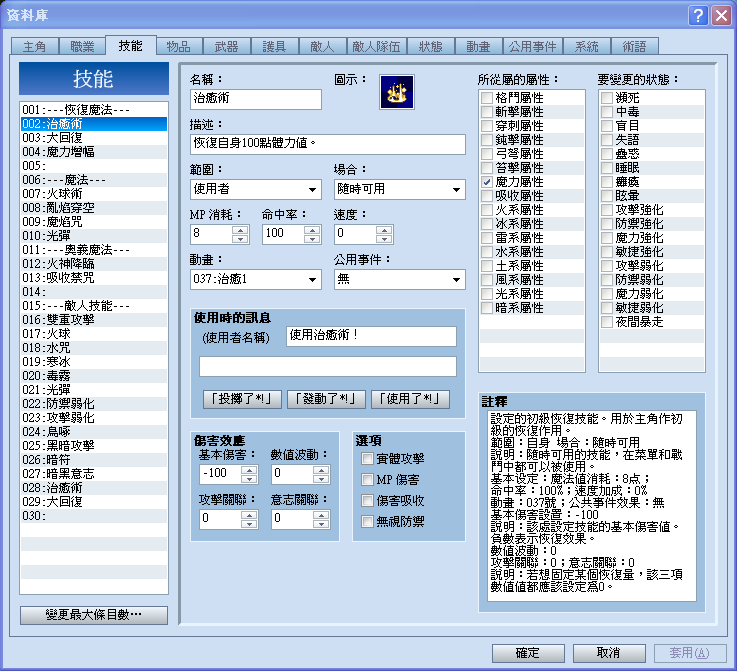Increase 意志關聯 with up arrow
This screenshot has width=737, height=671.
(321, 515)
